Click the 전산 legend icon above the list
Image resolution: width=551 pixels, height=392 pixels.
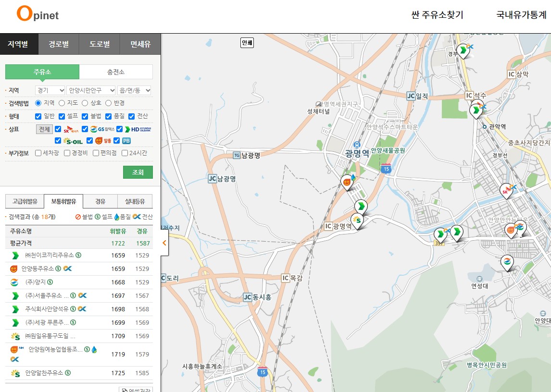click(x=137, y=217)
